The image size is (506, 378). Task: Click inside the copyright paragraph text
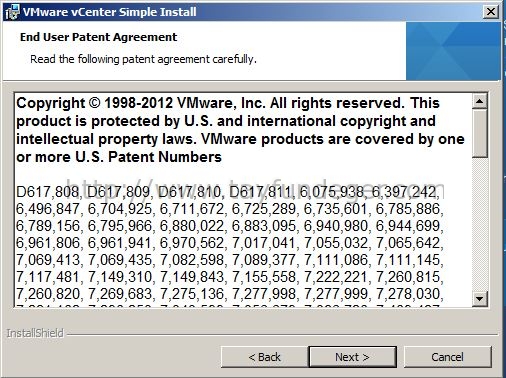[240, 130]
